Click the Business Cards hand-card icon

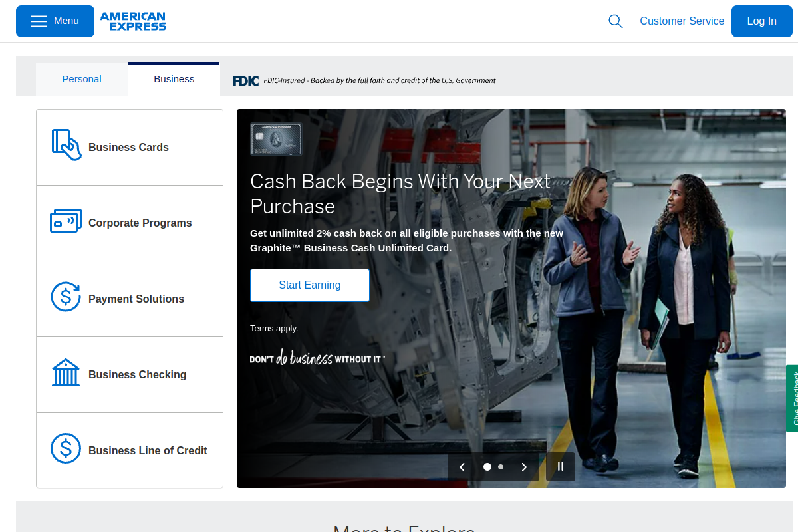coord(66,144)
